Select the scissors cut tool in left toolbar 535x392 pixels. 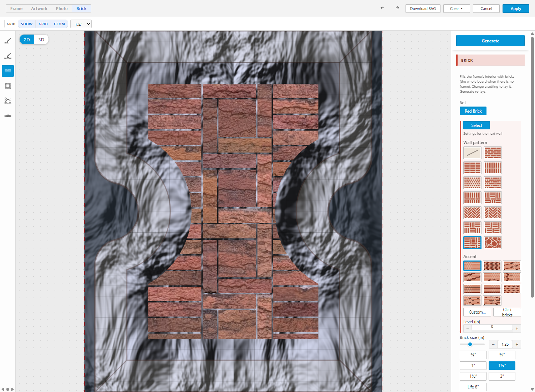click(x=8, y=101)
